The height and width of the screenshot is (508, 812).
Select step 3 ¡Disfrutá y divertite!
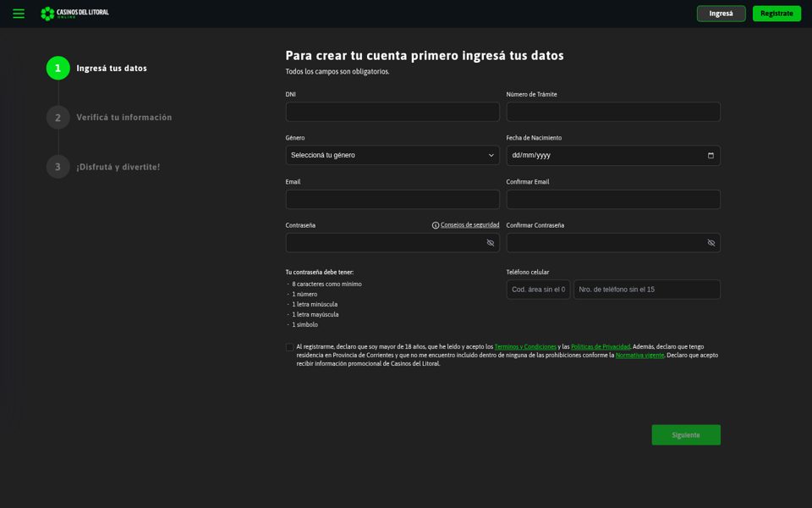(x=103, y=167)
